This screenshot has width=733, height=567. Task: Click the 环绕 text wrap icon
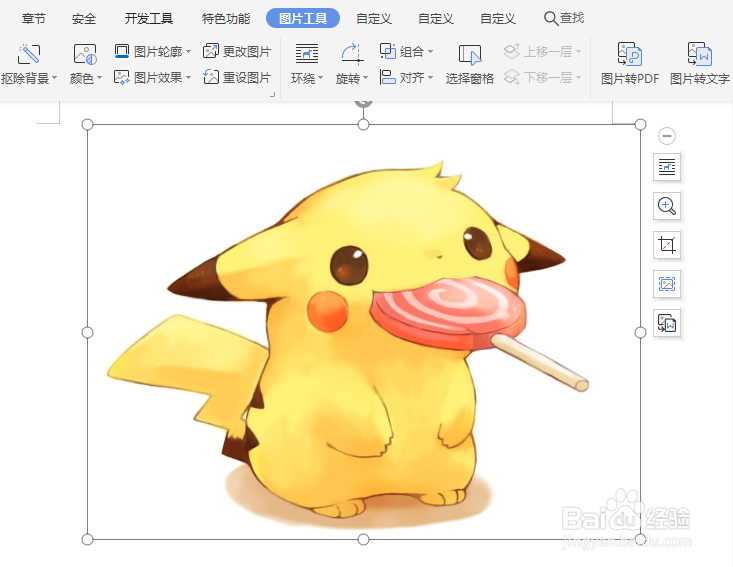click(x=307, y=54)
